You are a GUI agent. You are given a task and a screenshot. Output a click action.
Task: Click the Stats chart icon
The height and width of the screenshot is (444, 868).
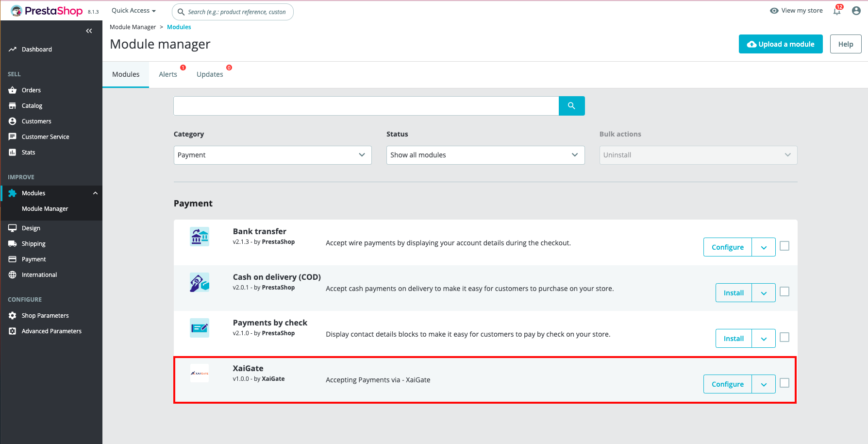click(x=13, y=152)
